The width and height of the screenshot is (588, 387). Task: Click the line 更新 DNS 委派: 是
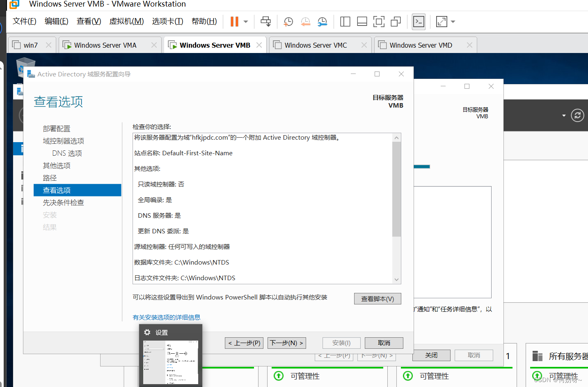coord(163,231)
